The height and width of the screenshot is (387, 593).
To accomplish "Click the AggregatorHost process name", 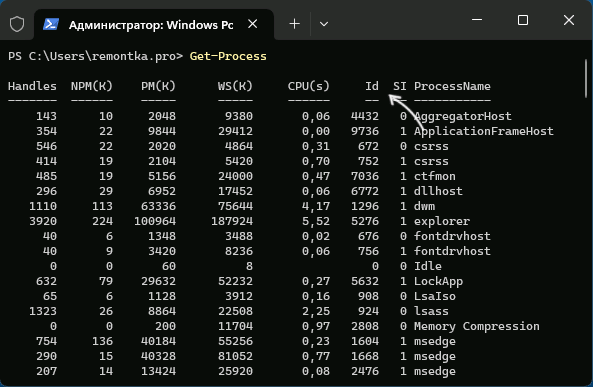I will [x=463, y=116].
